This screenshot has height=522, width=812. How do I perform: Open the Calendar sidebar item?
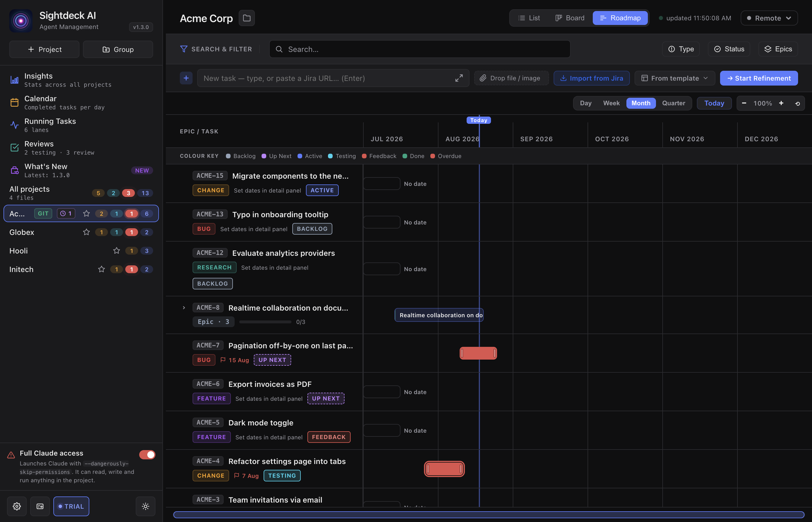tap(81, 102)
